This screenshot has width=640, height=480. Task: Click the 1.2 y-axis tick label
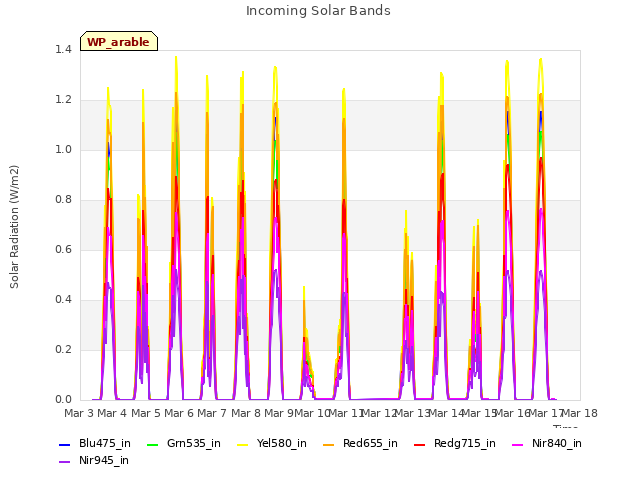tap(63, 100)
